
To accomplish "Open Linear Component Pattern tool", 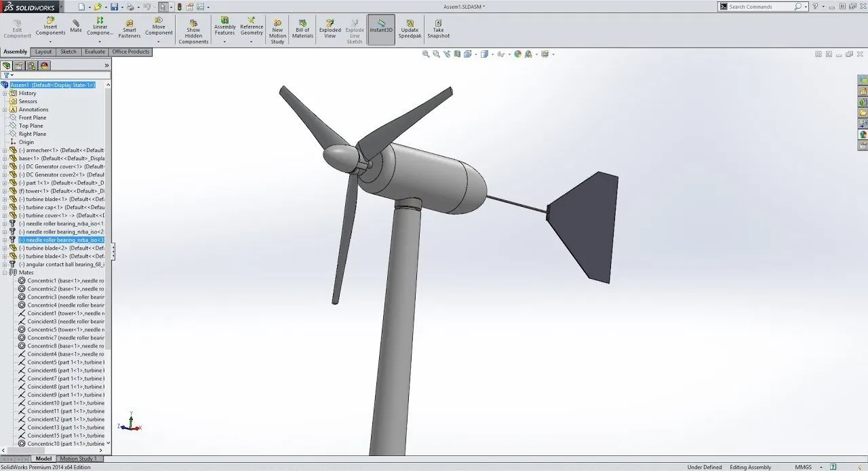I will (x=100, y=28).
